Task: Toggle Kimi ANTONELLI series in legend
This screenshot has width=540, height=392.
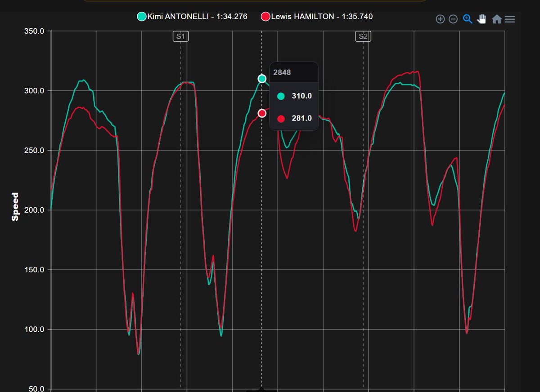Action: tap(192, 17)
